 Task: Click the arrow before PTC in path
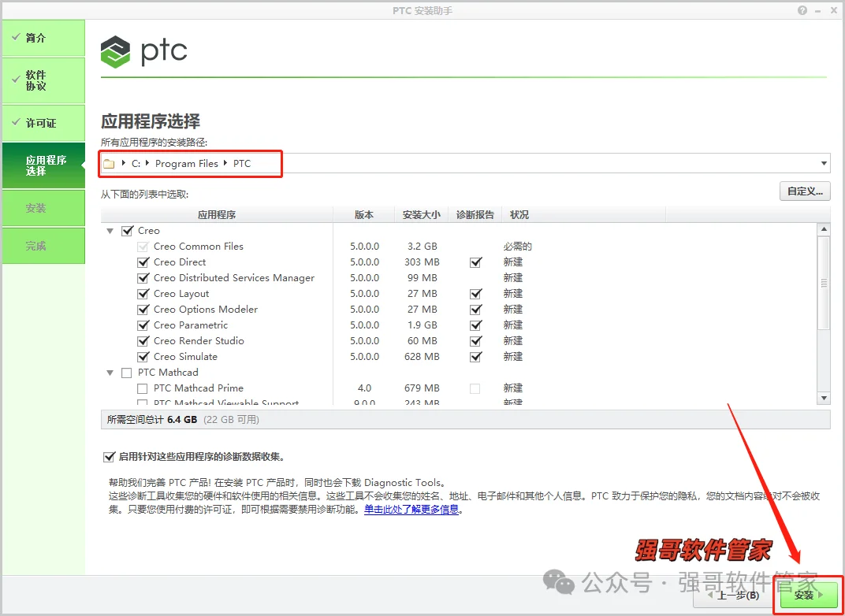(x=225, y=163)
